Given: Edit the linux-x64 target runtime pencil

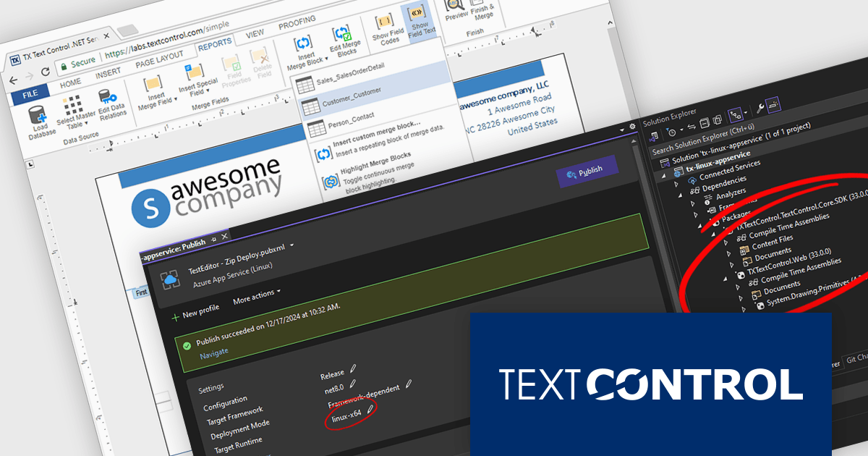Looking at the screenshot, I should 370,409.
